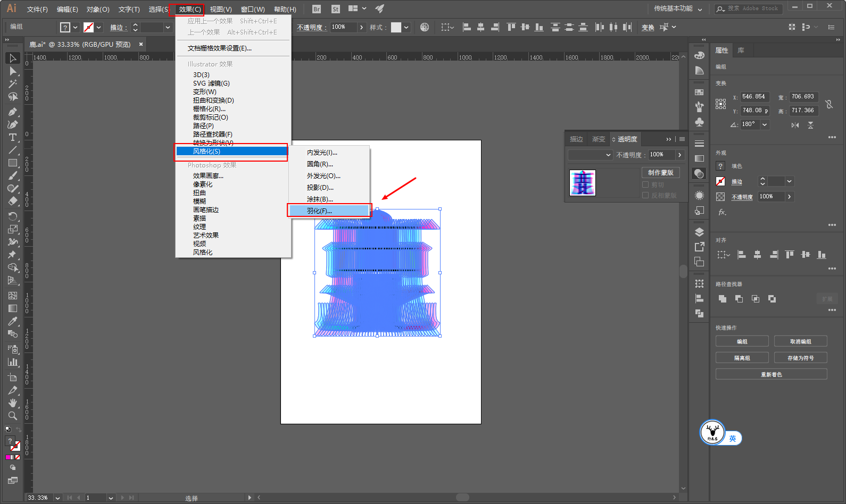This screenshot has width=846, height=504.
Task: Click the stroke color swatch in properties panel
Action: 720,181
